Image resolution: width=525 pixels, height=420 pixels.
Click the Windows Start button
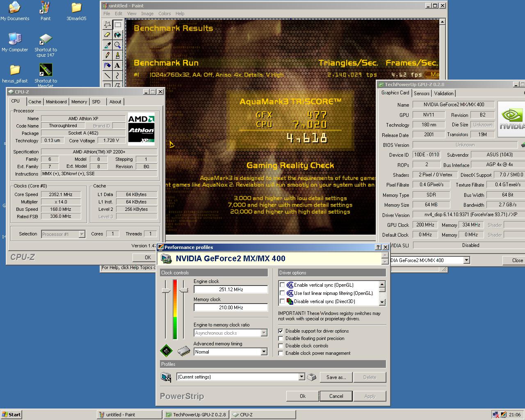11,415
